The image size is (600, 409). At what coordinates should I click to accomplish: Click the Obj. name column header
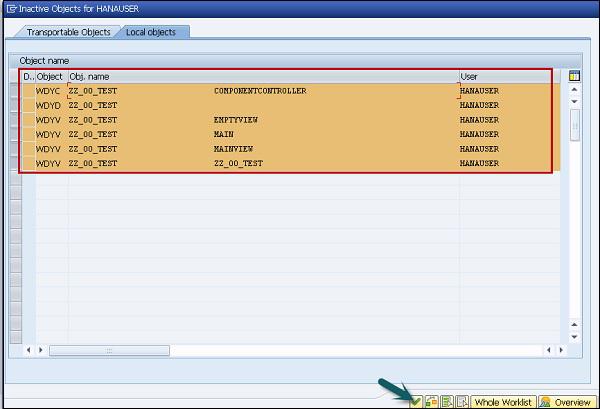260,76
